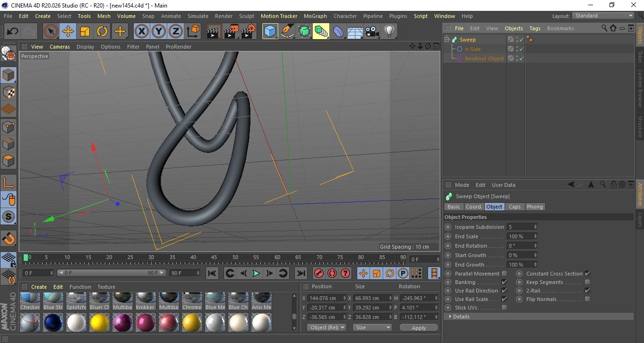644x343 pixels.
Task: Uncheck the Banking checkbox
Action: [x=504, y=282]
